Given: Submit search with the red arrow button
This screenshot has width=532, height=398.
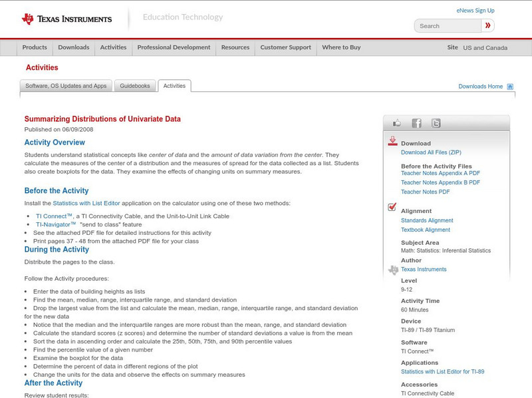Looking at the screenshot, I should (488, 25).
